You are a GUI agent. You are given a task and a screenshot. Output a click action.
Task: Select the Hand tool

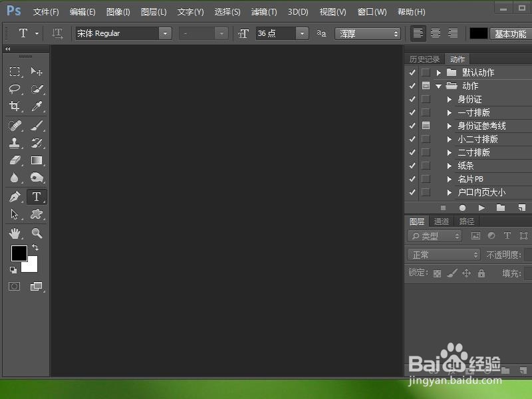tap(14, 233)
